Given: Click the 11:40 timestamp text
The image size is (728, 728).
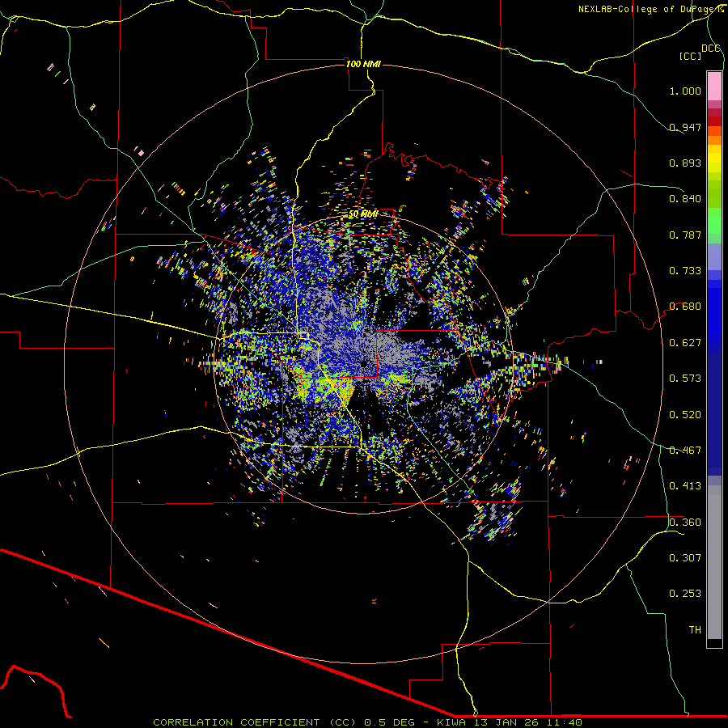Looking at the screenshot, I should [564, 722].
